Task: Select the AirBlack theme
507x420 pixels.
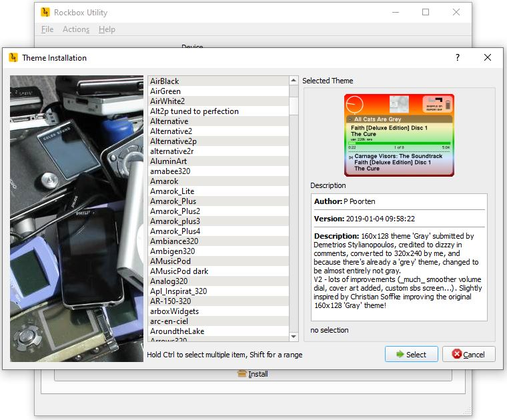Action: point(165,81)
